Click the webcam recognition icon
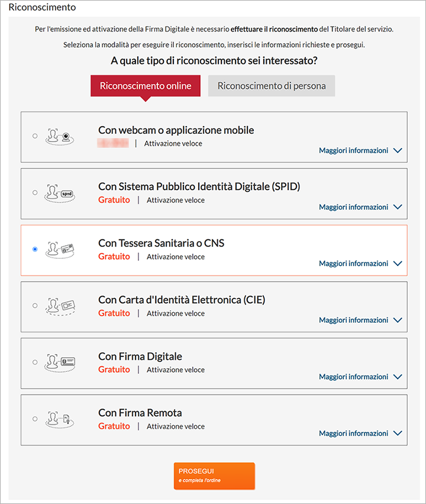This screenshot has height=504, width=426. point(60,137)
